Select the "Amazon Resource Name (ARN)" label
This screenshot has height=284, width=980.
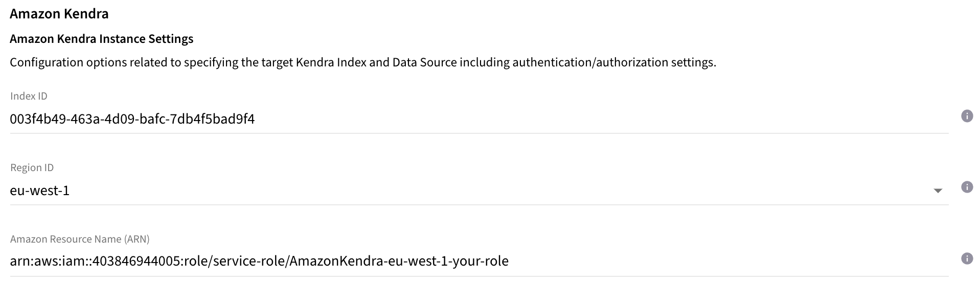click(x=80, y=239)
